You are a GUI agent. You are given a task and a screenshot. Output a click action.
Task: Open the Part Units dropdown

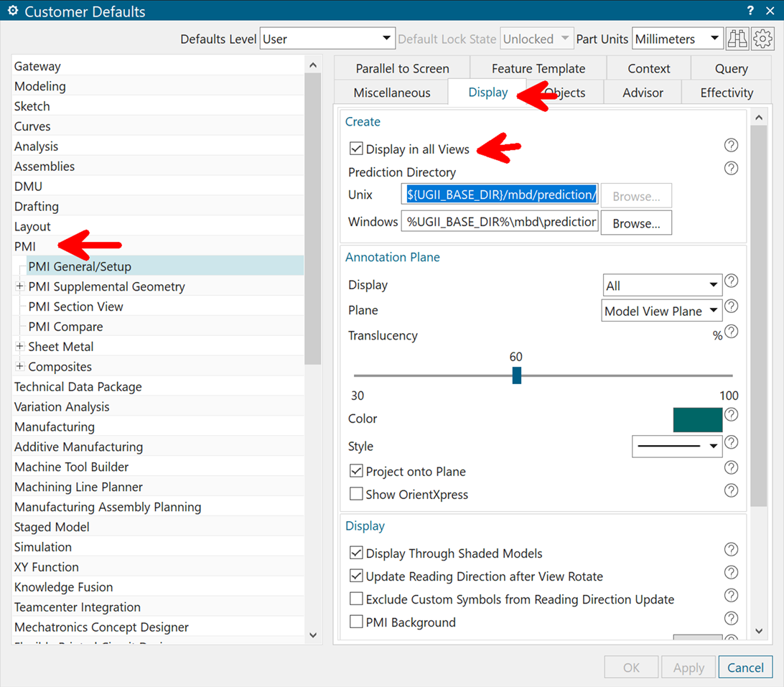point(678,39)
